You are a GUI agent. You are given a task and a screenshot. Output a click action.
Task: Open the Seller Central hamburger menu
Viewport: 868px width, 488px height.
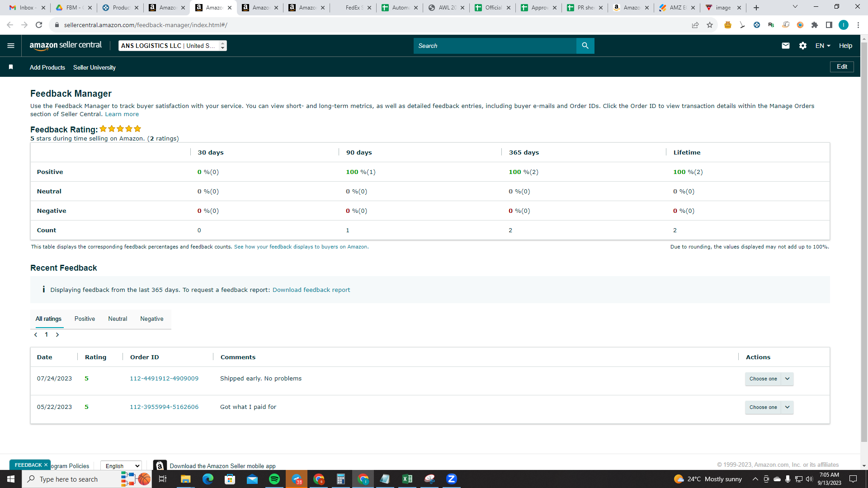point(11,46)
